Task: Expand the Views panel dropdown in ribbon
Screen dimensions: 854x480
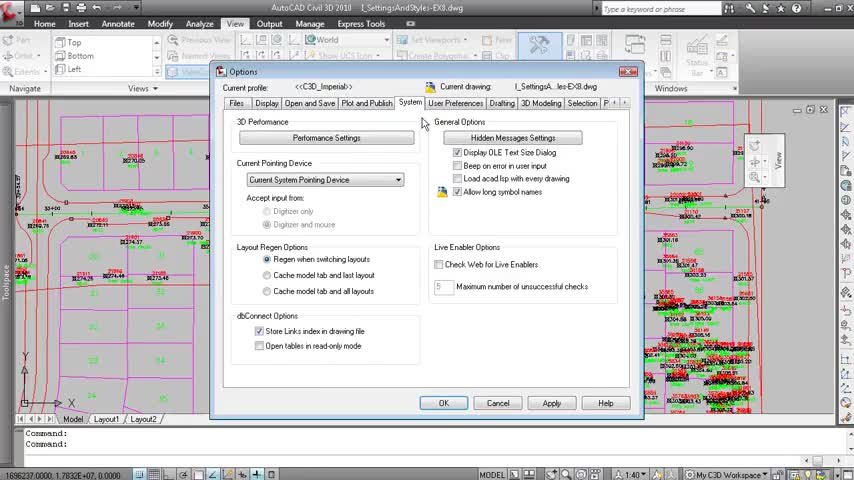Action: (x=143, y=88)
